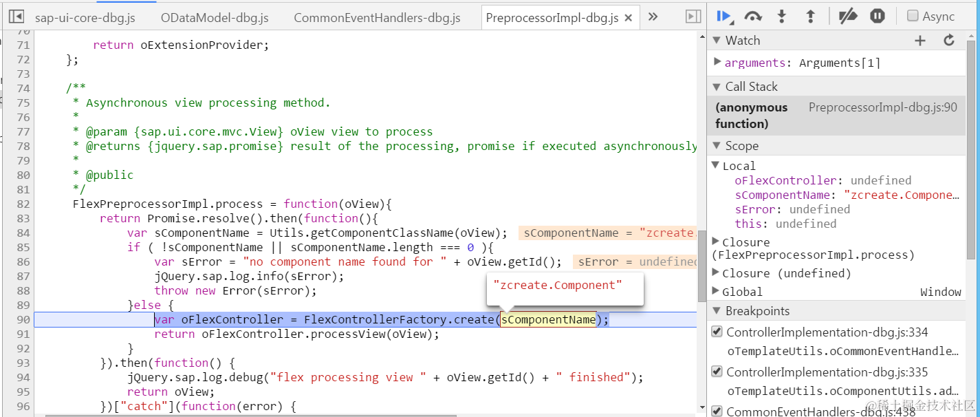The width and height of the screenshot is (980, 417).
Task: Select sError: undefined scope entry
Action: click(x=792, y=209)
